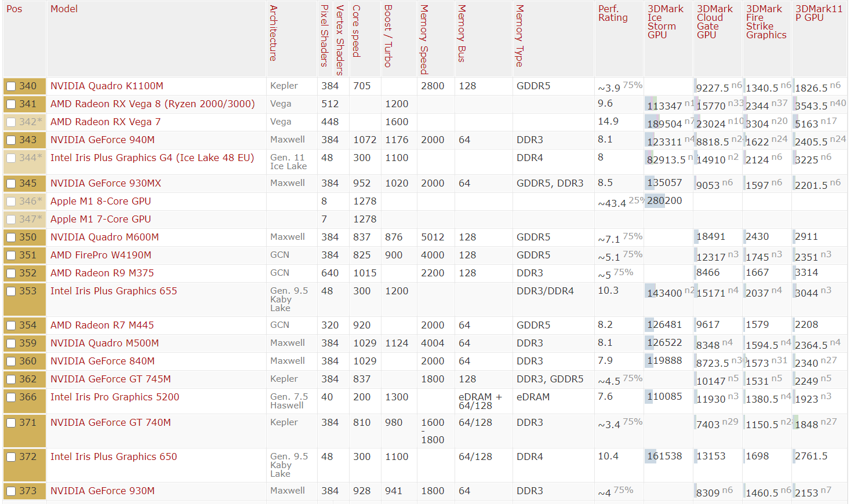Viewport: 854px width, 504px height.
Task: Open NVIDIA GeForce 930M link
Action: [x=103, y=491]
